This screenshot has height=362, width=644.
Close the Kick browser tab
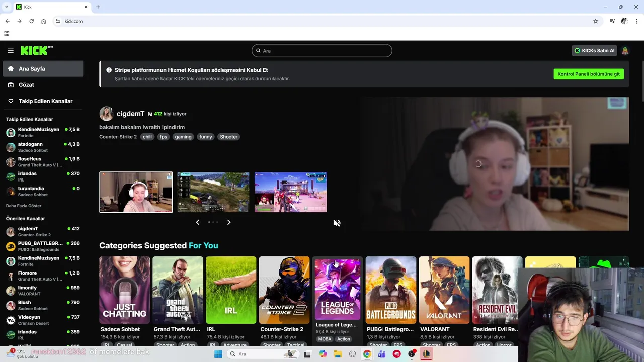click(86, 7)
